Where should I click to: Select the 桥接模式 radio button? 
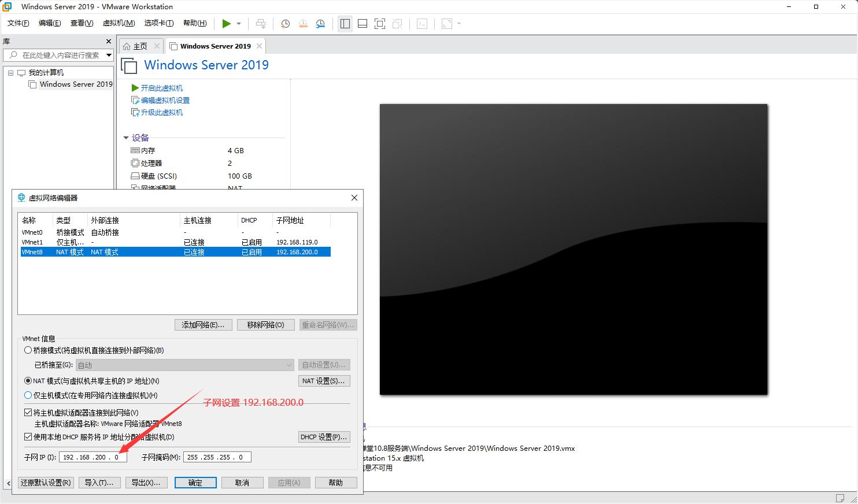tap(28, 350)
